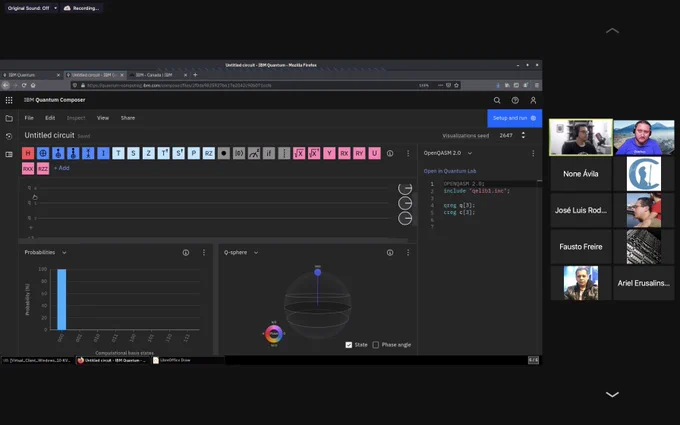Screen dimensions: 680x425
Task: Go to previous participants page arrow
Action: 612,31
